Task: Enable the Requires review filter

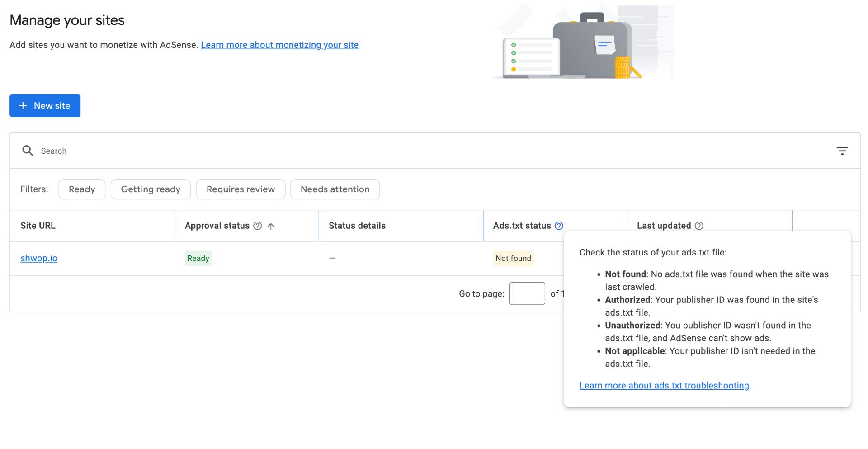Action: pos(241,189)
